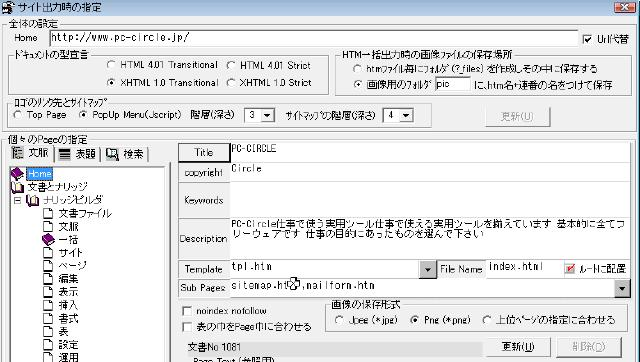Select XHTML 1.0 Strict doctype
This screenshot has height=362, width=640.
point(231,82)
